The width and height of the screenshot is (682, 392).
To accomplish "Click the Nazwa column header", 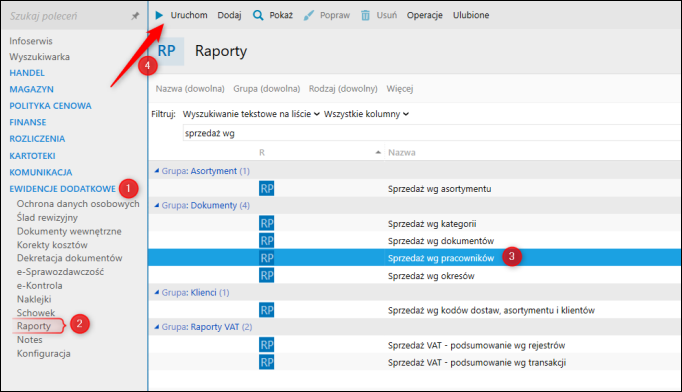I will pyautogui.click(x=401, y=152).
